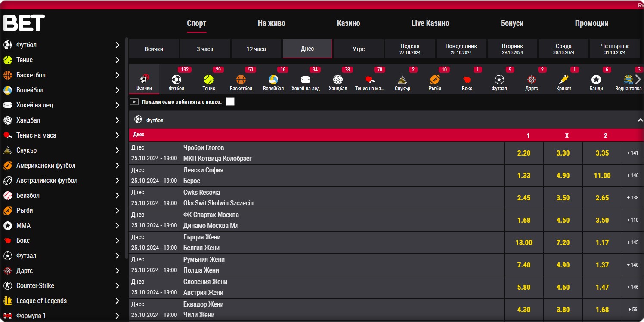Collapse the Футбол events section
This screenshot has height=322, width=644.
point(640,120)
